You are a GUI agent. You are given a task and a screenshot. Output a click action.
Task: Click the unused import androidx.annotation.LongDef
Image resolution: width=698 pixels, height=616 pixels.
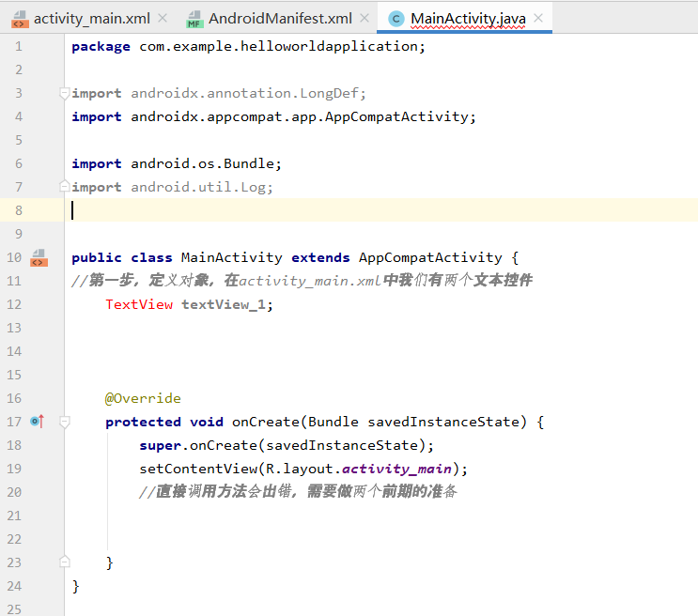point(244,94)
